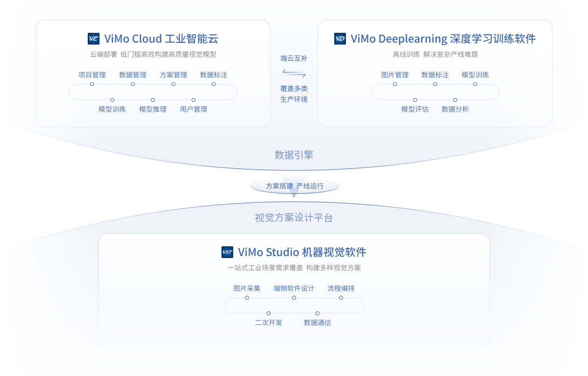588x376 pixels.
Task: Select 用户管理 in ViMo Cloud
Action: click(x=194, y=109)
